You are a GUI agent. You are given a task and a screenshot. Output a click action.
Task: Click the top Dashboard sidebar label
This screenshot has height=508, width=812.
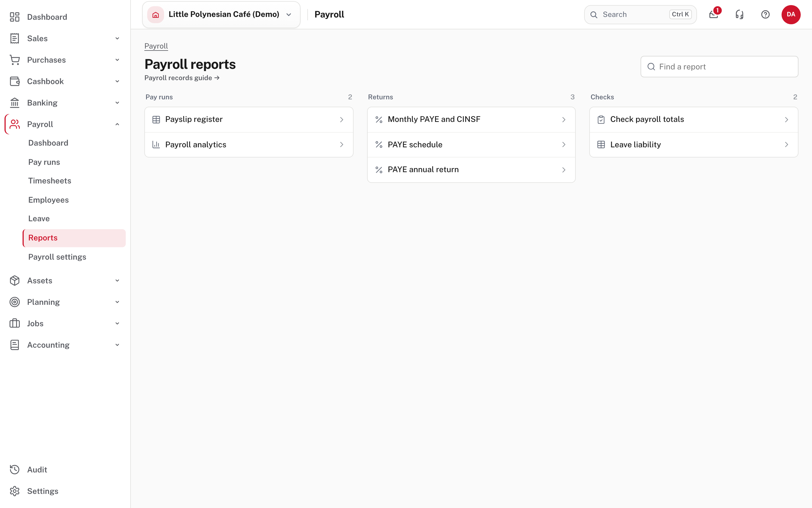[x=47, y=17]
